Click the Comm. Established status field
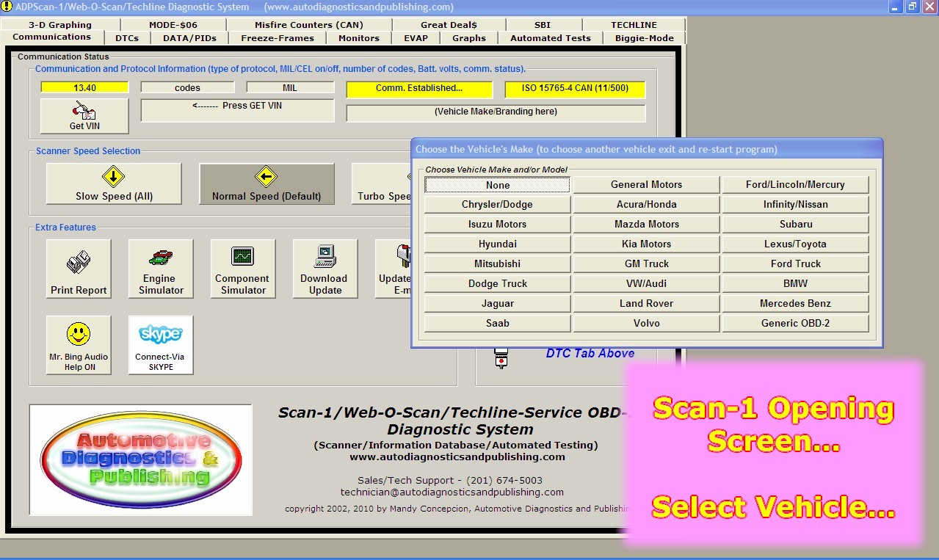This screenshot has width=939, height=560. point(419,89)
